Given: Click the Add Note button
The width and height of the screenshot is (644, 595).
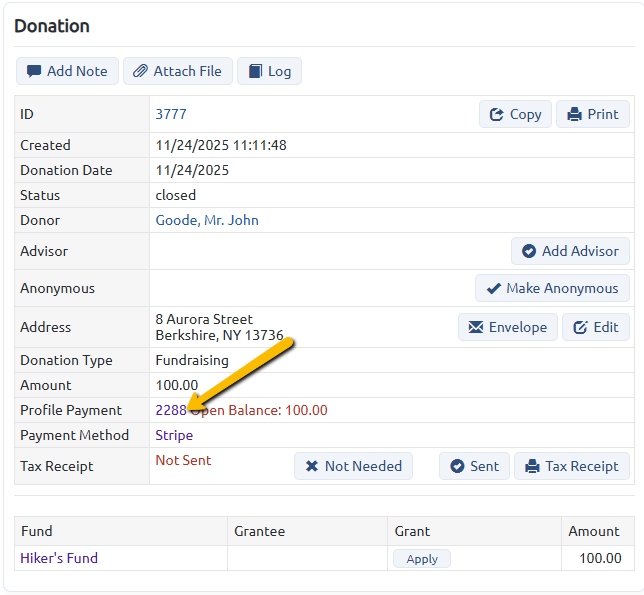Looking at the screenshot, I should [x=67, y=71].
